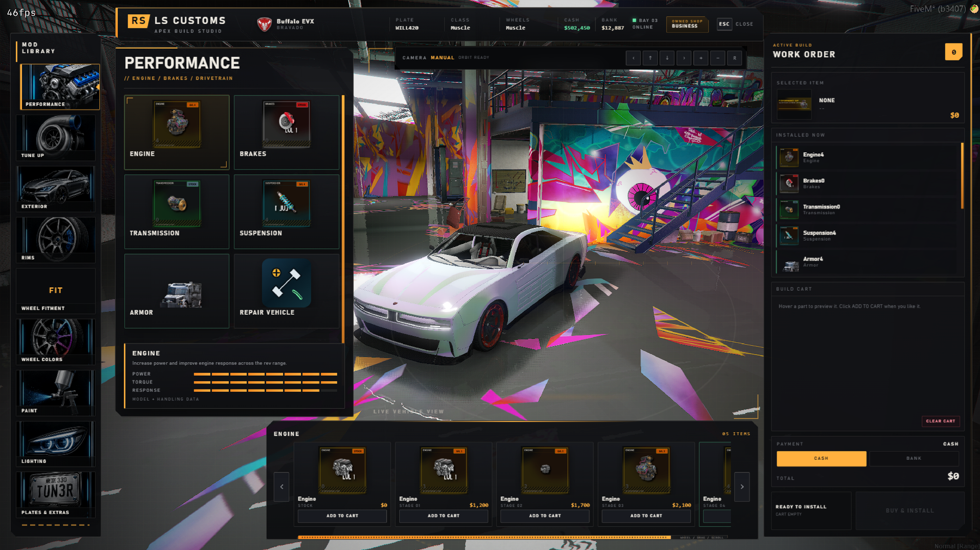Open the Wheel Fitment category
The image size is (980, 550).
tap(56, 291)
